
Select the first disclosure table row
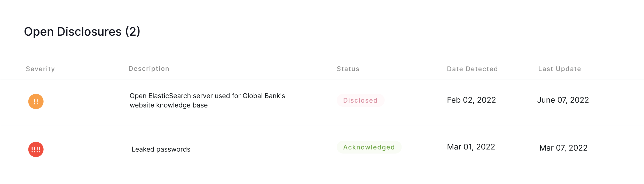coord(322,103)
